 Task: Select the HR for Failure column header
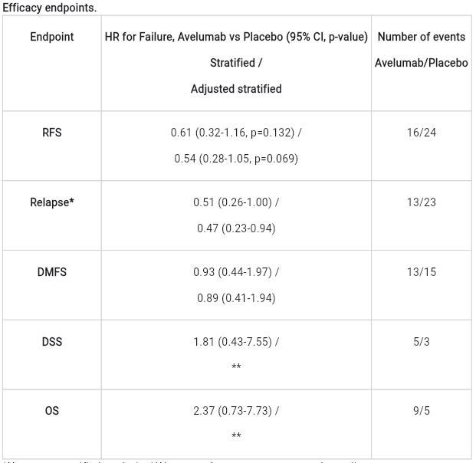[236, 37]
